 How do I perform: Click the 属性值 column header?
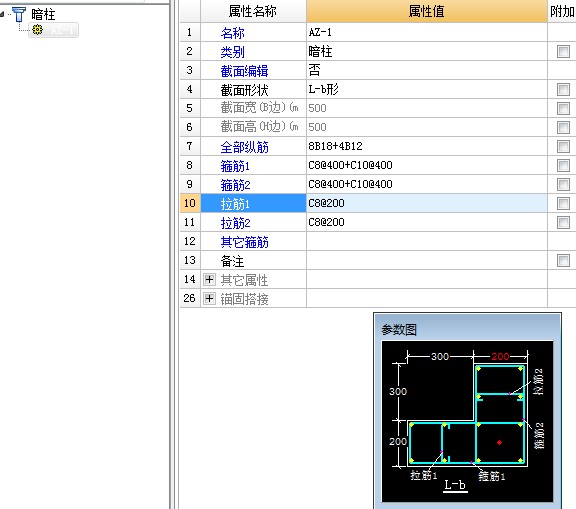click(426, 11)
